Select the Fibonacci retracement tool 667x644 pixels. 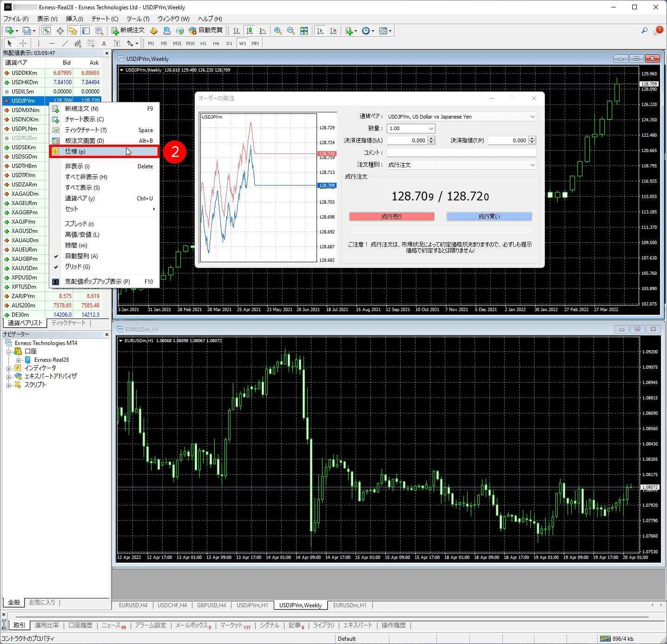coord(91,43)
